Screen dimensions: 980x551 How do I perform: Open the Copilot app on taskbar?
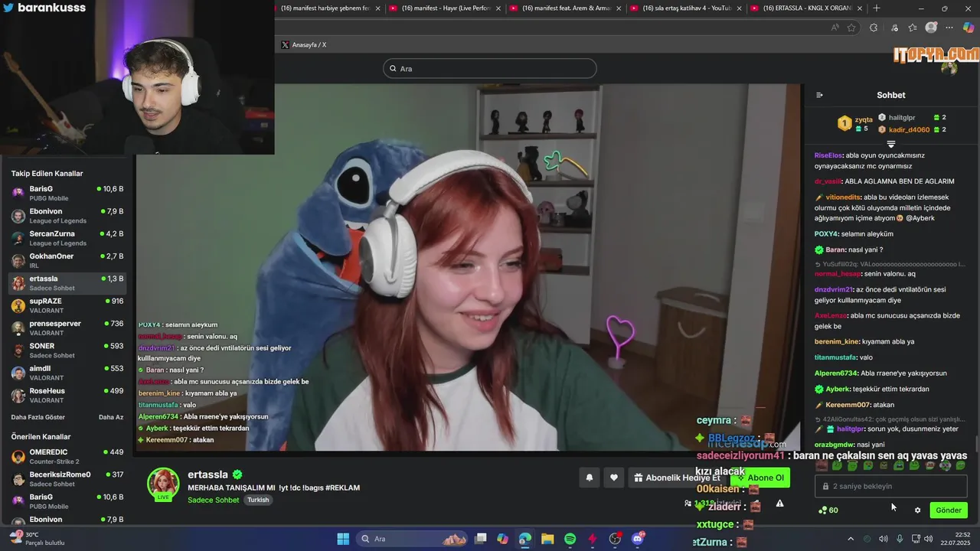tap(502, 539)
